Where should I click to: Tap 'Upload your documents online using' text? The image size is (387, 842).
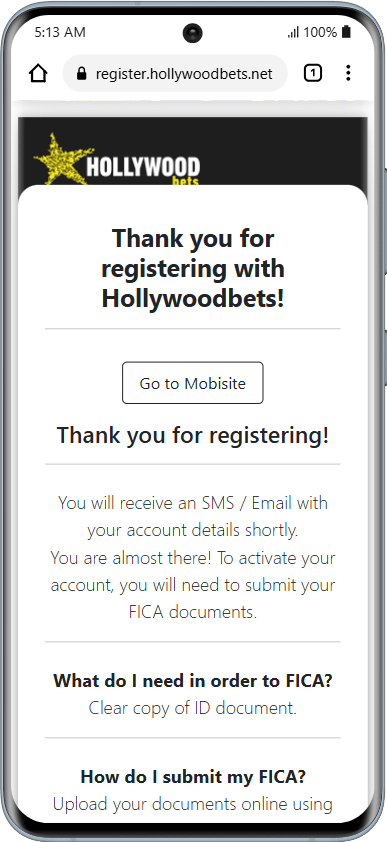(193, 804)
